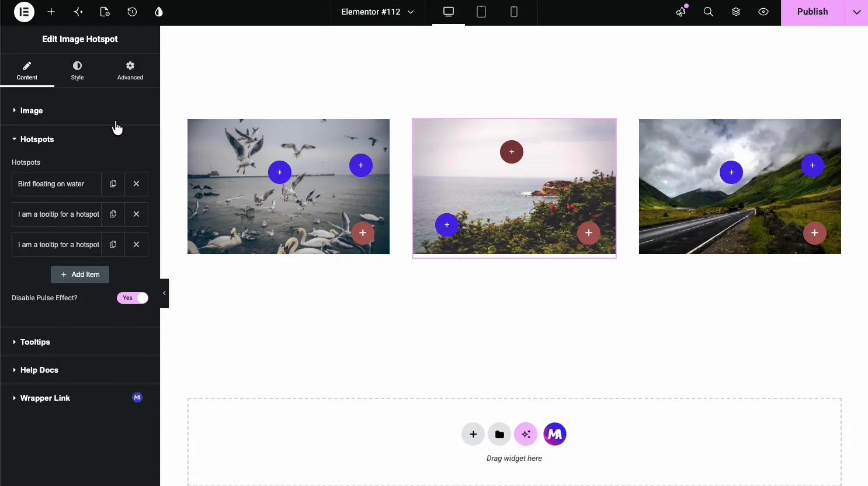
Task: Open pink AI sparkle section button
Action: tap(526, 434)
